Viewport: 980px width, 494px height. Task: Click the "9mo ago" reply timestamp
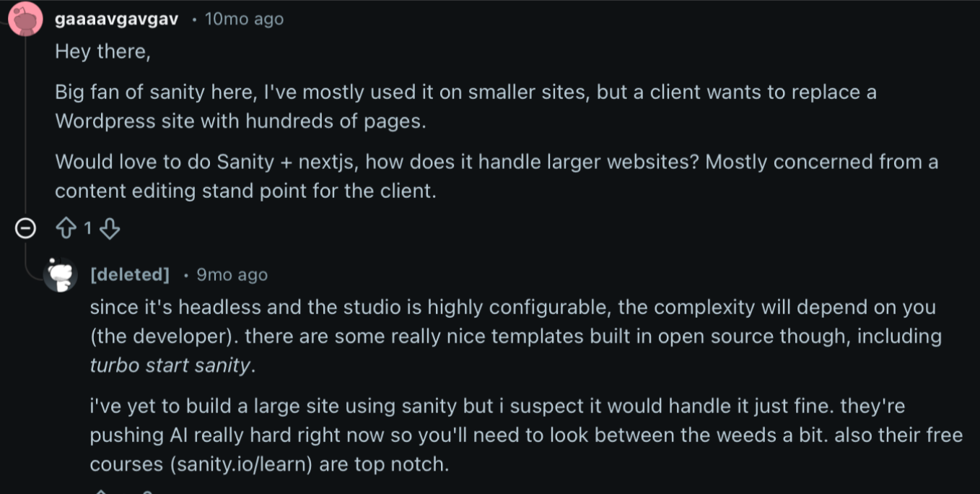pos(232,274)
